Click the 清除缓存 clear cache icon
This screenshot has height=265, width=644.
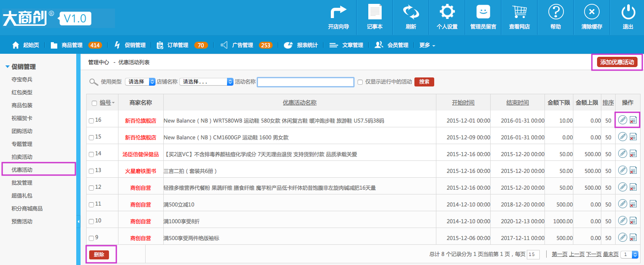(x=592, y=12)
